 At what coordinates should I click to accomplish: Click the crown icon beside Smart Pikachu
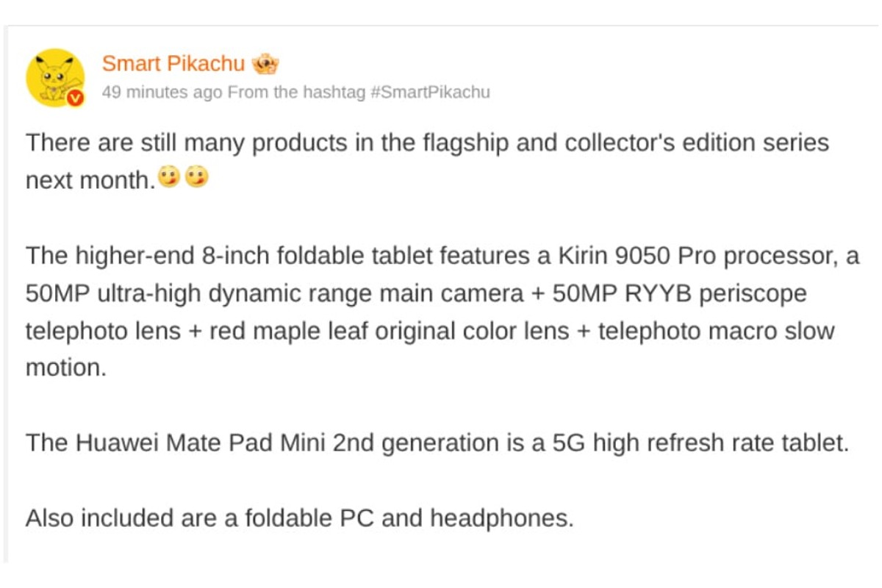pos(265,64)
